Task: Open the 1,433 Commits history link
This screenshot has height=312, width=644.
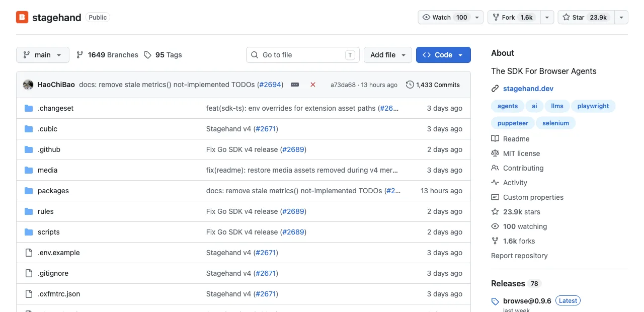Action: pyautogui.click(x=433, y=85)
